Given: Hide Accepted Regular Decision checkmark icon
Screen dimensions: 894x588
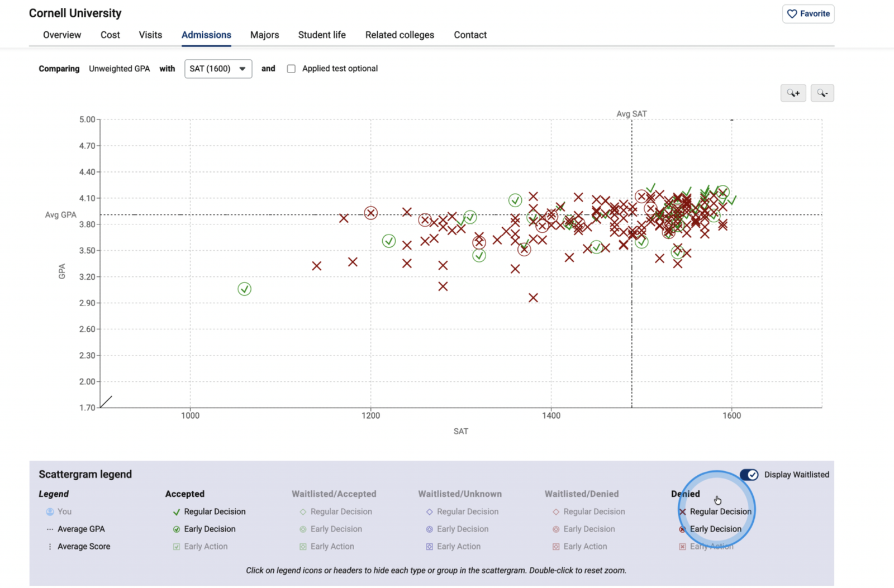Looking at the screenshot, I should click(x=177, y=511).
